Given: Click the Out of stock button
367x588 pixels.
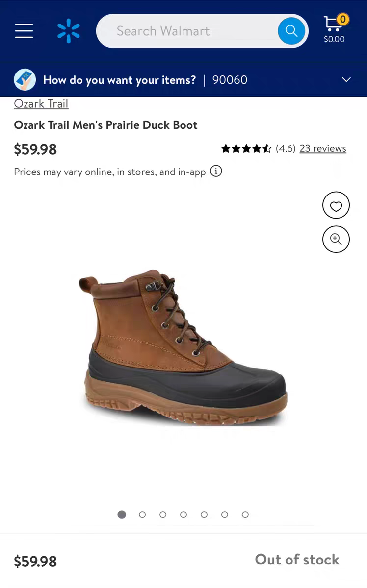Looking at the screenshot, I should [x=297, y=560].
